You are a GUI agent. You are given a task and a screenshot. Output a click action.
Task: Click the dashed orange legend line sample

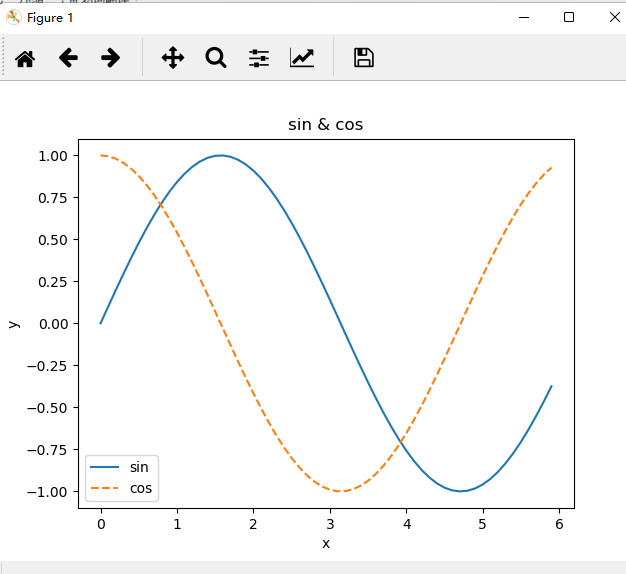(x=104, y=488)
